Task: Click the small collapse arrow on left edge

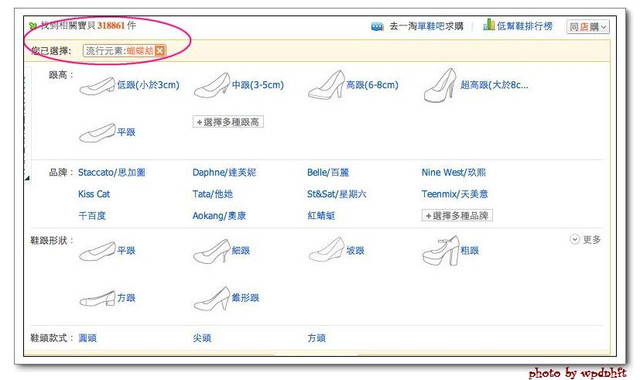Action: coord(27,178)
